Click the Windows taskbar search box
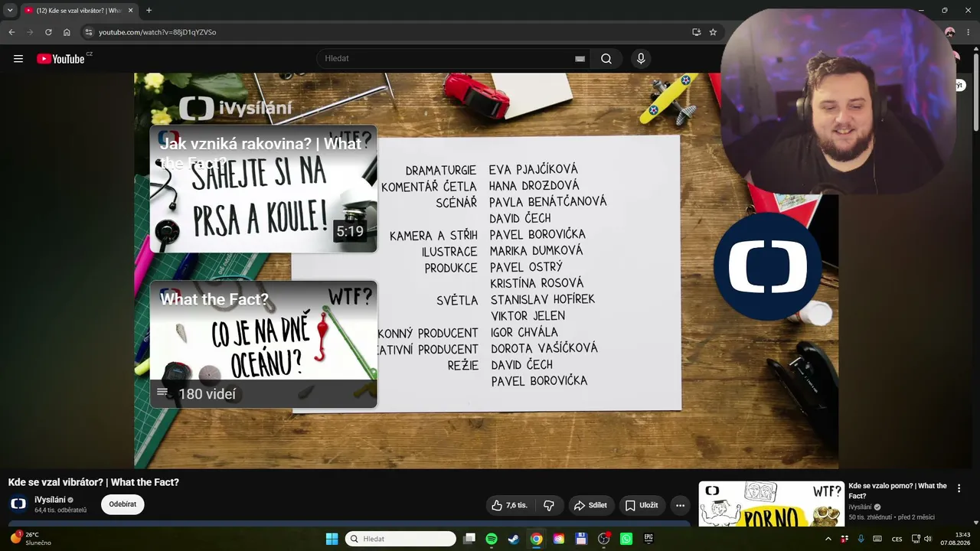The width and height of the screenshot is (980, 551). [x=401, y=539]
